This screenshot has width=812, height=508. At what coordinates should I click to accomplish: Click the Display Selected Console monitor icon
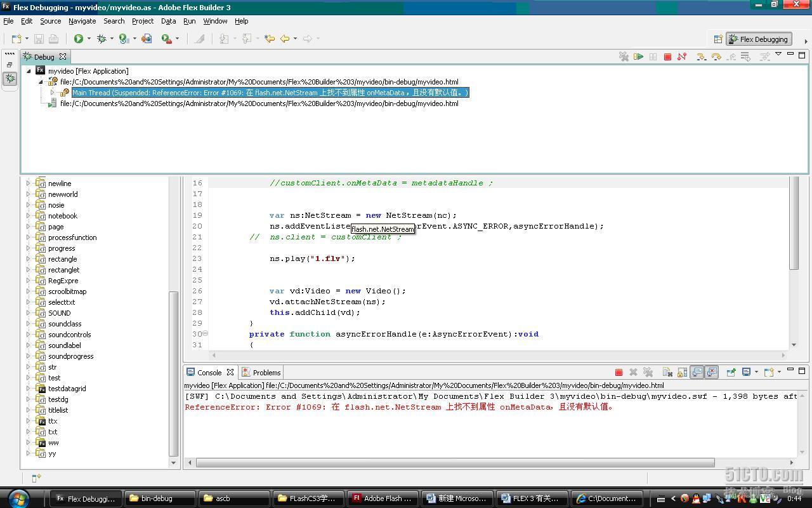tap(747, 372)
